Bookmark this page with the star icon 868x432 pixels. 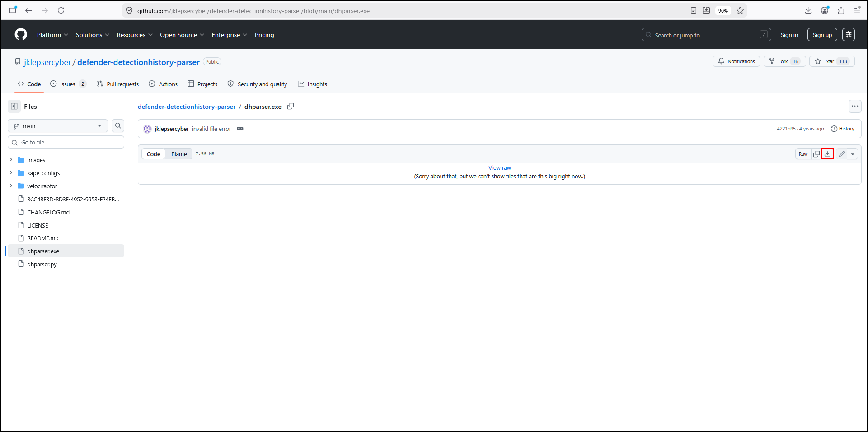pos(740,10)
